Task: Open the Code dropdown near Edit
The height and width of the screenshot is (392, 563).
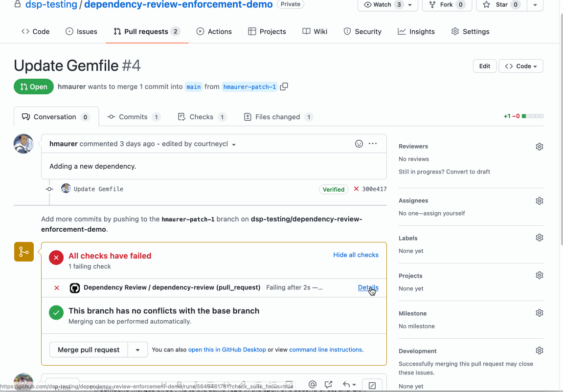Action: pos(520,65)
